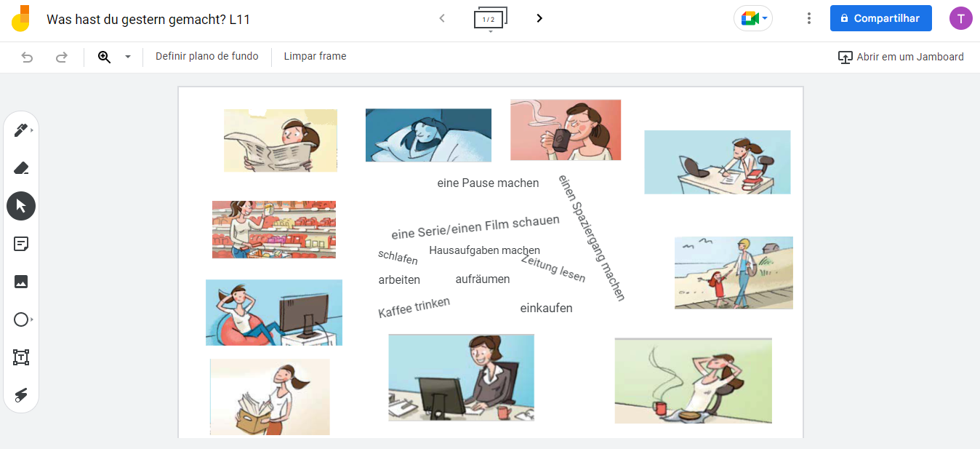Select the text 'schlafen'

pos(398,257)
